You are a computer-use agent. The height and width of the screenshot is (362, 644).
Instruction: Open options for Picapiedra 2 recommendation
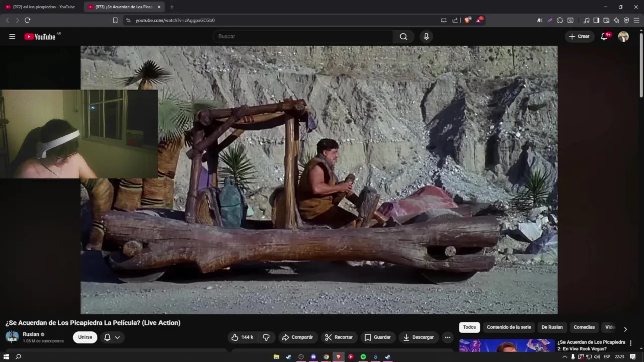coord(631,343)
